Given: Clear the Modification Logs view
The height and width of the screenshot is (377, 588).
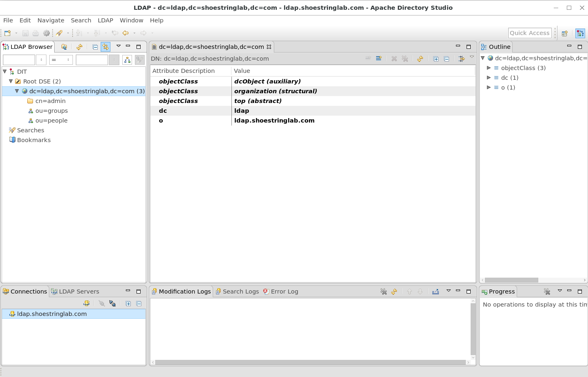Looking at the screenshot, I should [383, 292].
